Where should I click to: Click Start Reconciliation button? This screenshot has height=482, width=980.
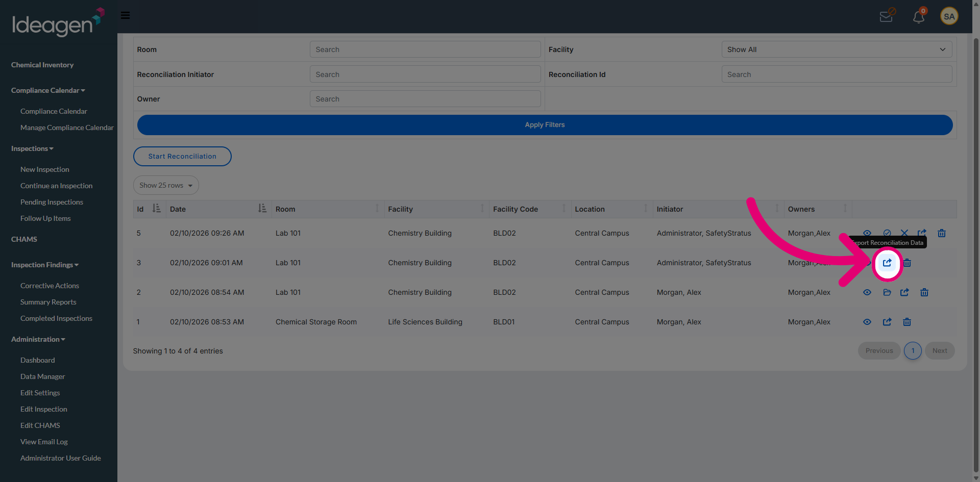tap(182, 156)
